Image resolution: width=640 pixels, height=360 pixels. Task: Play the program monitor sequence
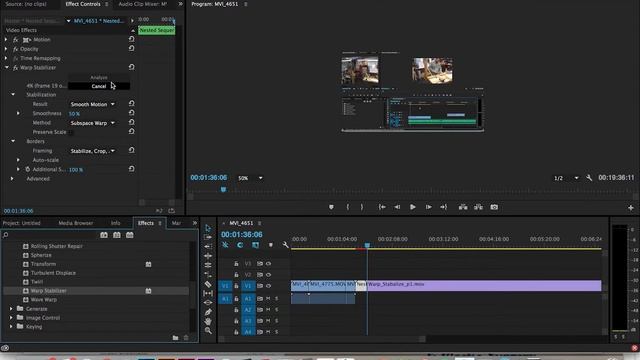(413, 207)
